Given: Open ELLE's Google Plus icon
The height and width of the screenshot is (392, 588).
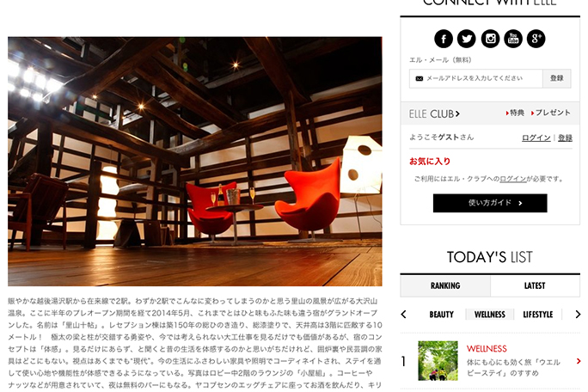Looking at the screenshot, I should [x=536, y=39].
